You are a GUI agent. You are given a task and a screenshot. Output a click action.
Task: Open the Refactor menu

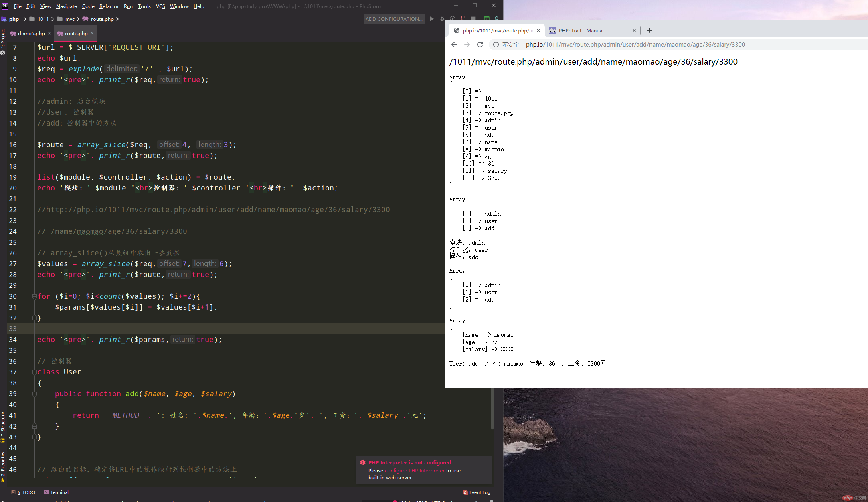click(x=109, y=6)
